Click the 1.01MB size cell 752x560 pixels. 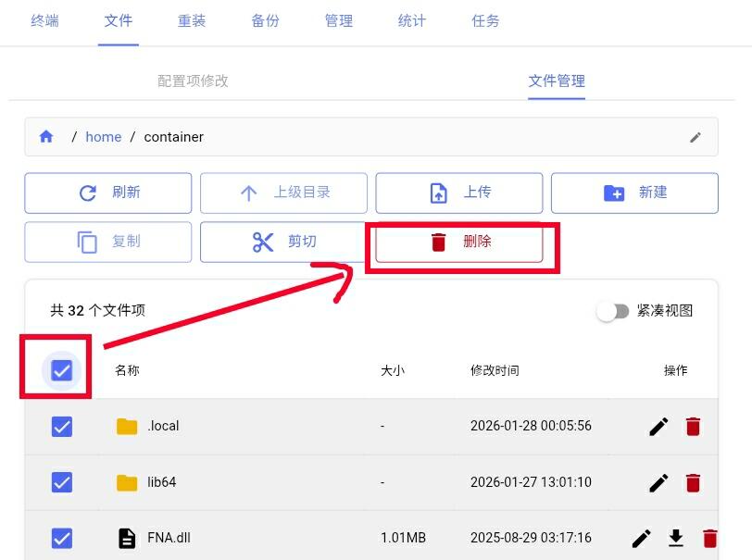[404, 538]
